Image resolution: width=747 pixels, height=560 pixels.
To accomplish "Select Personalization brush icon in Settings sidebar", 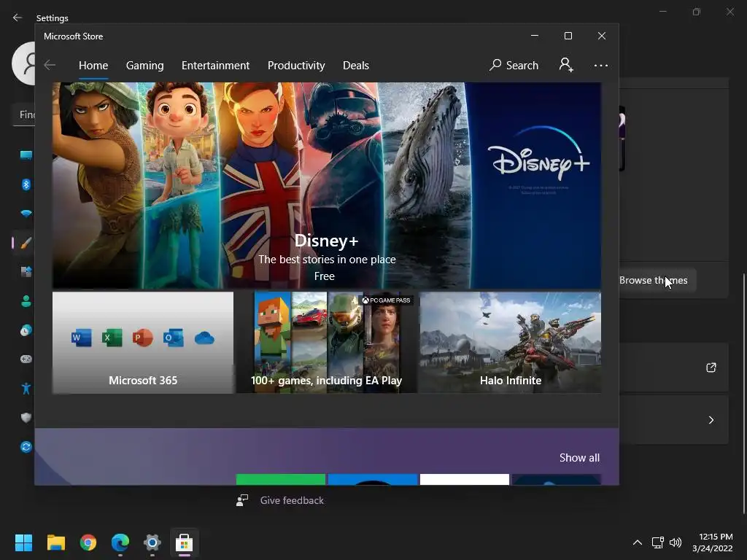I will coord(26,243).
